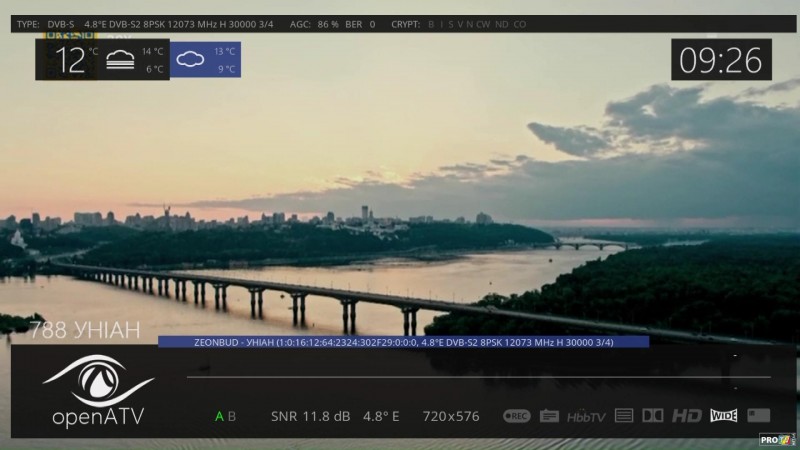The image size is (800, 450).
Task: Select tuner A indicator
Action: (x=220, y=416)
